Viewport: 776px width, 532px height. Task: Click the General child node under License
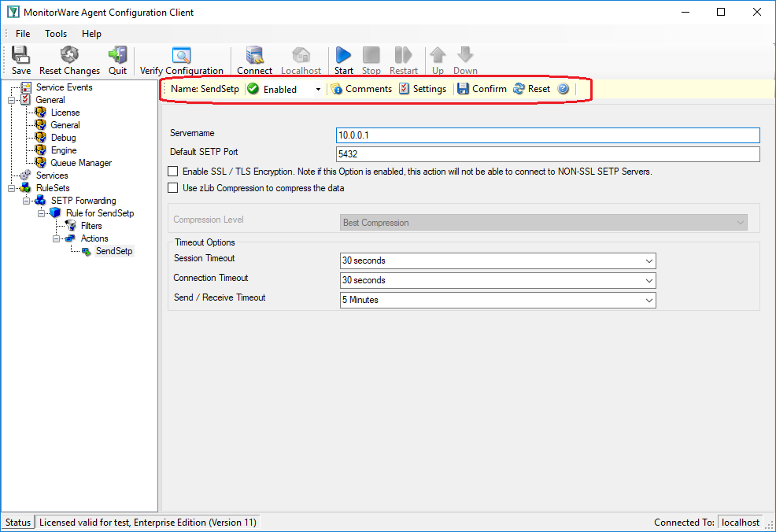[65, 125]
